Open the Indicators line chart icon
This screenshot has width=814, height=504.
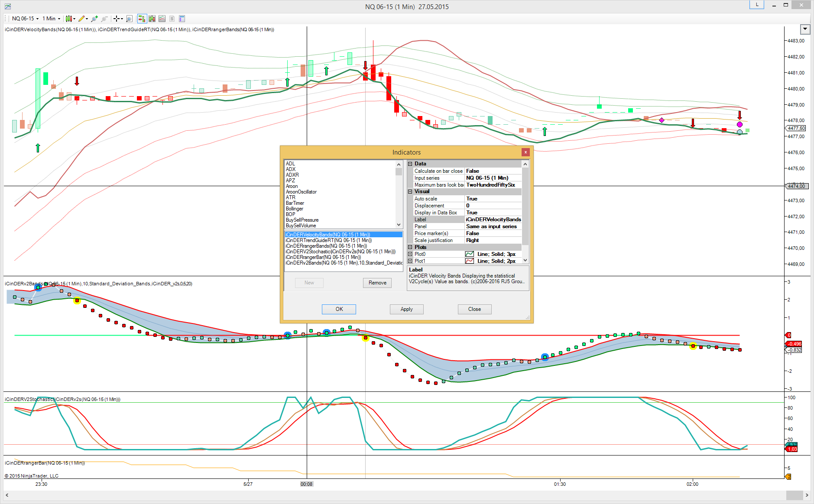162,19
